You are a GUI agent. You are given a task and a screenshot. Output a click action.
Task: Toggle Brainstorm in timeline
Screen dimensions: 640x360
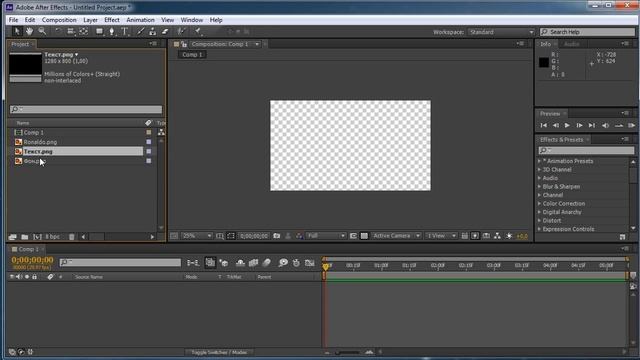(283, 263)
